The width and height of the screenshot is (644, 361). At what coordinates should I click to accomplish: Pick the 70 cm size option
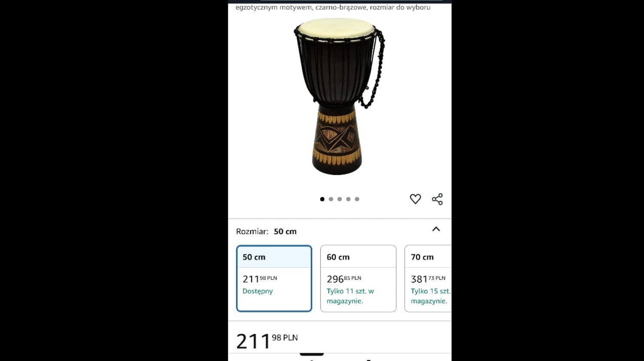point(428,278)
